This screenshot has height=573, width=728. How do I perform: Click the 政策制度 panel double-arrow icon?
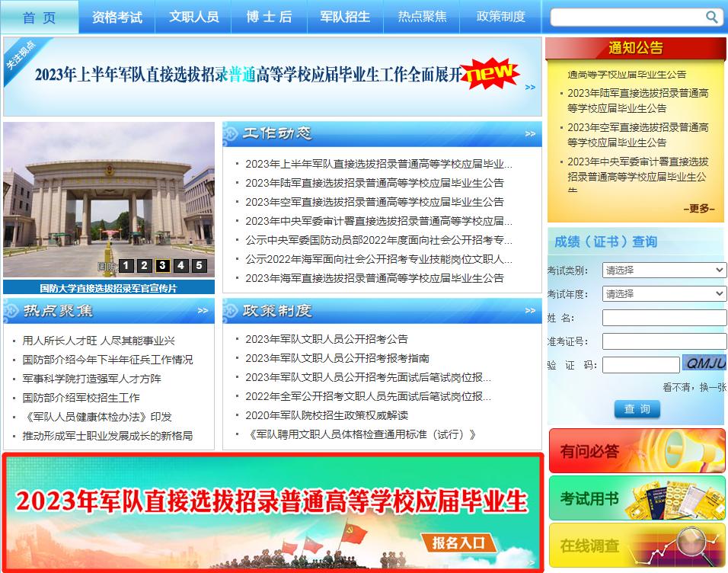pos(531,310)
